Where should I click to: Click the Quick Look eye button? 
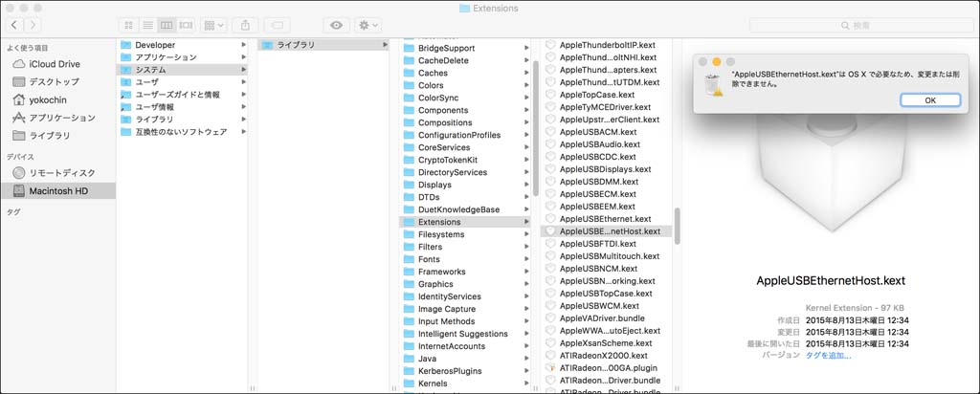pos(336,25)
